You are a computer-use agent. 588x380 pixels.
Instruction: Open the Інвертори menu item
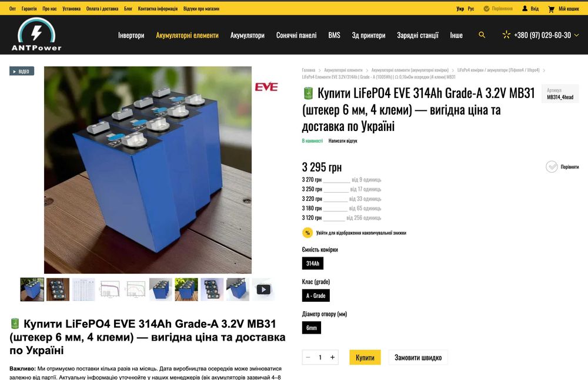click(x=131, y=35)
